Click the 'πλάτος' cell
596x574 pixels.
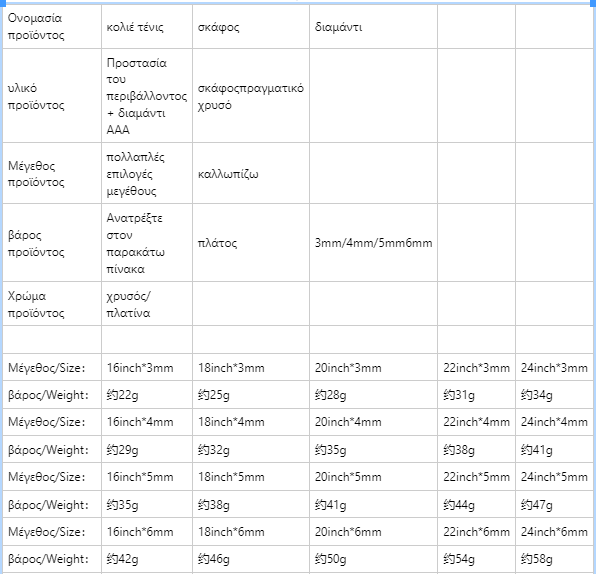(251, 243)
